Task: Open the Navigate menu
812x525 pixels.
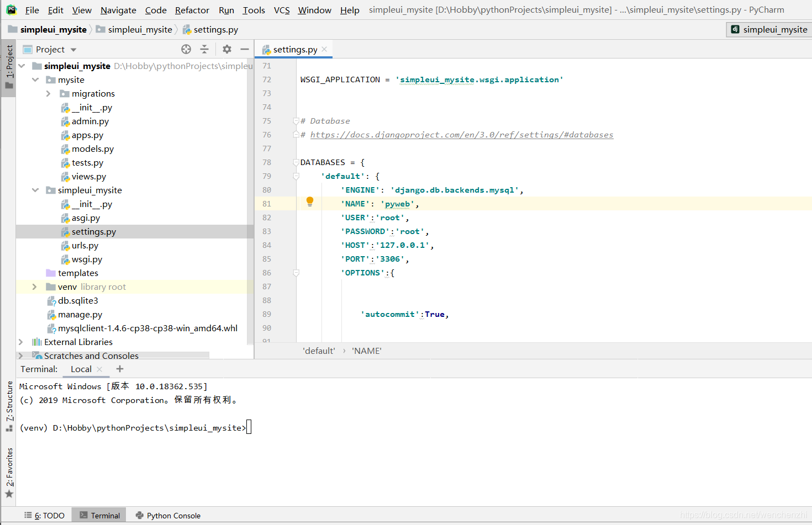Action: (x=118, y=10)
